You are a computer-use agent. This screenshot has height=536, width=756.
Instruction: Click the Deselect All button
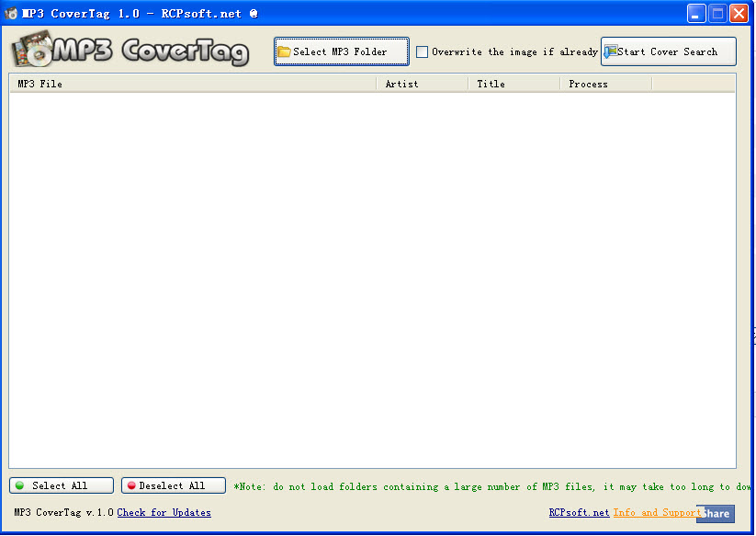174,485
